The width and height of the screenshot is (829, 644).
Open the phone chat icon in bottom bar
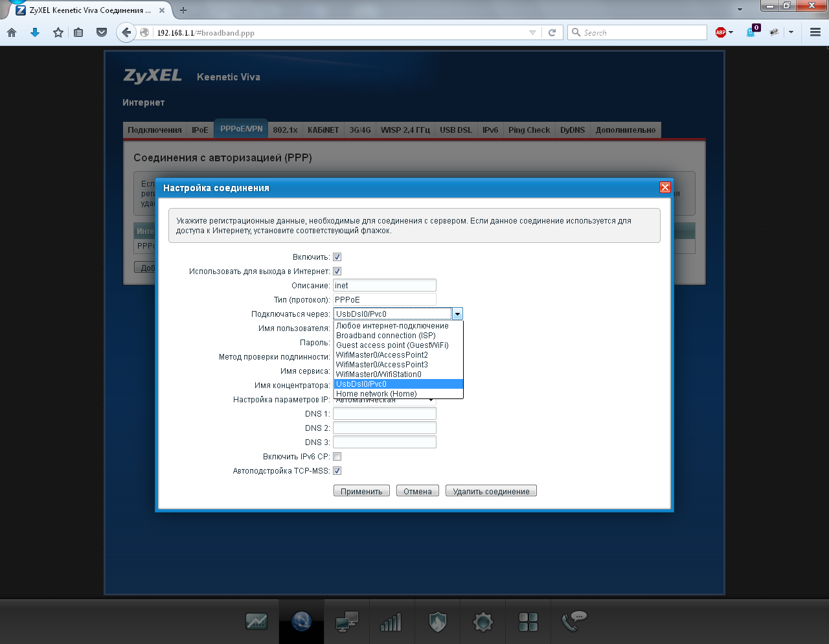tap(574, 622)
